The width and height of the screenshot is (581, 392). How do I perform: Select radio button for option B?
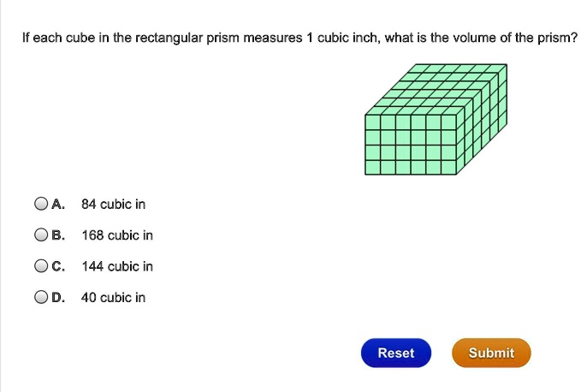point(41,235)
